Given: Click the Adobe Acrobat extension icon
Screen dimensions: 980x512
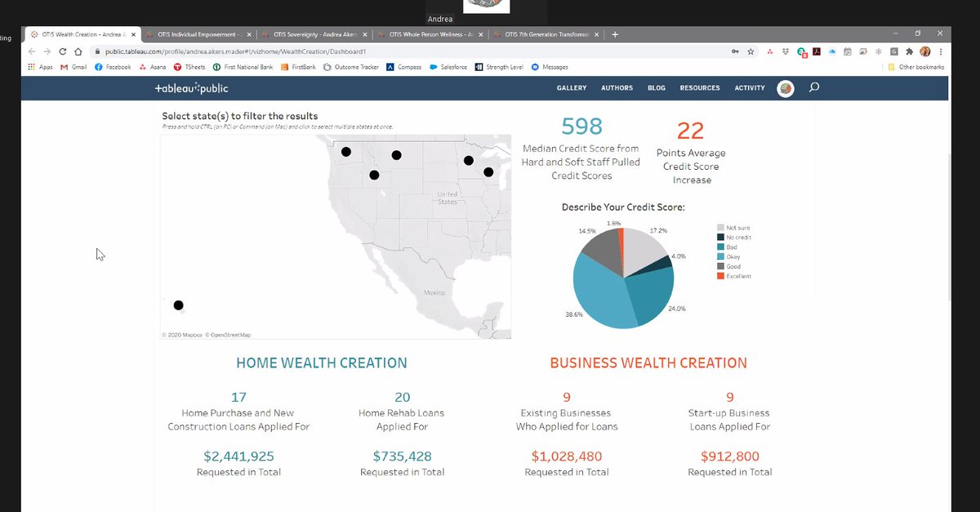Looking at the screenshot, I should pos(817,51).
